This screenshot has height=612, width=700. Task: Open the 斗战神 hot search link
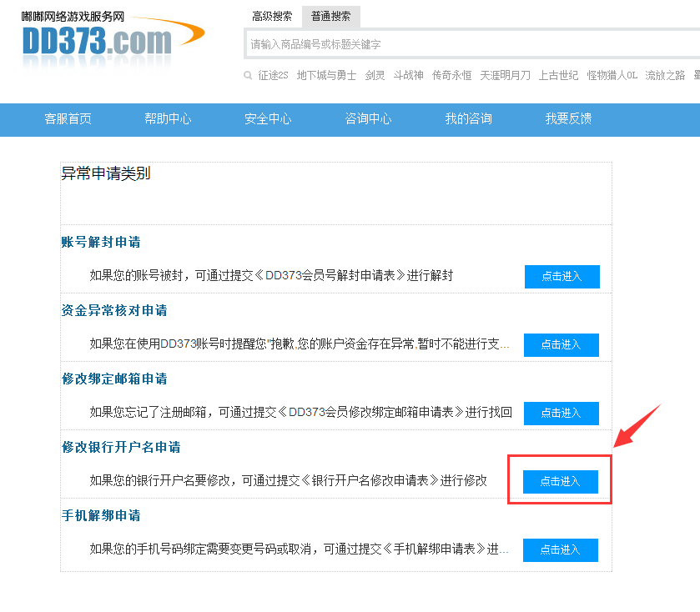coord(408,75)
